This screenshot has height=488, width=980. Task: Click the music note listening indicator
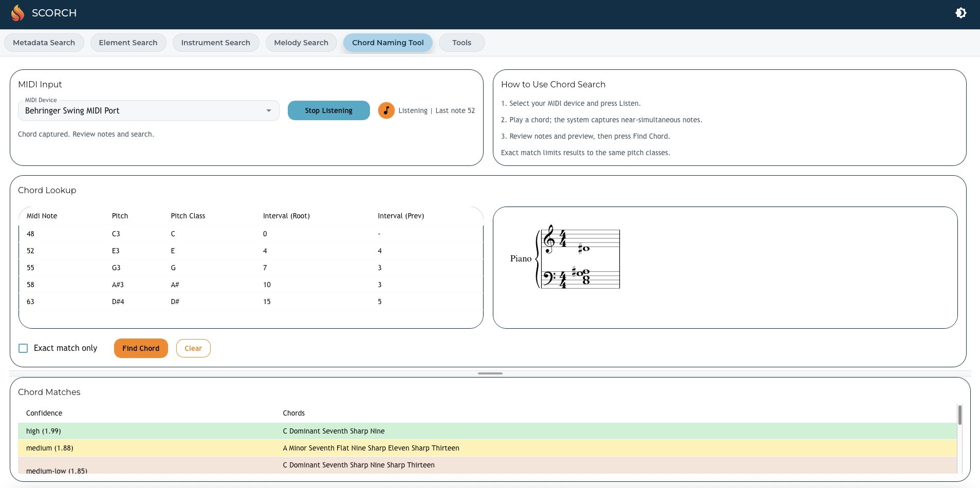point(385,110)
